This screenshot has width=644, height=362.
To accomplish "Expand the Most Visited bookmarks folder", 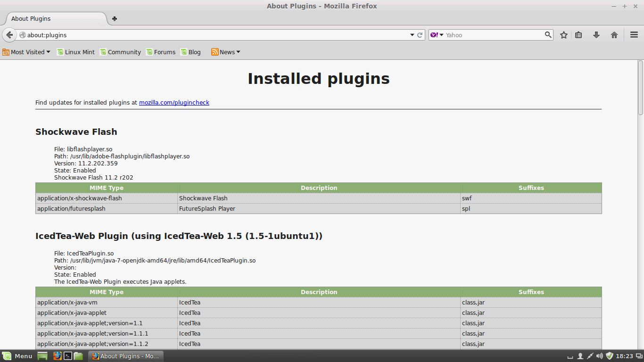I will (26, 52).
